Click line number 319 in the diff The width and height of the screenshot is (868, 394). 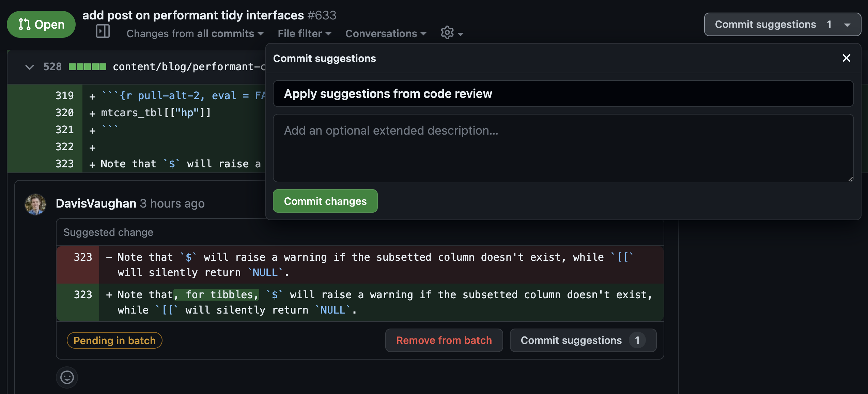point(64,96)
